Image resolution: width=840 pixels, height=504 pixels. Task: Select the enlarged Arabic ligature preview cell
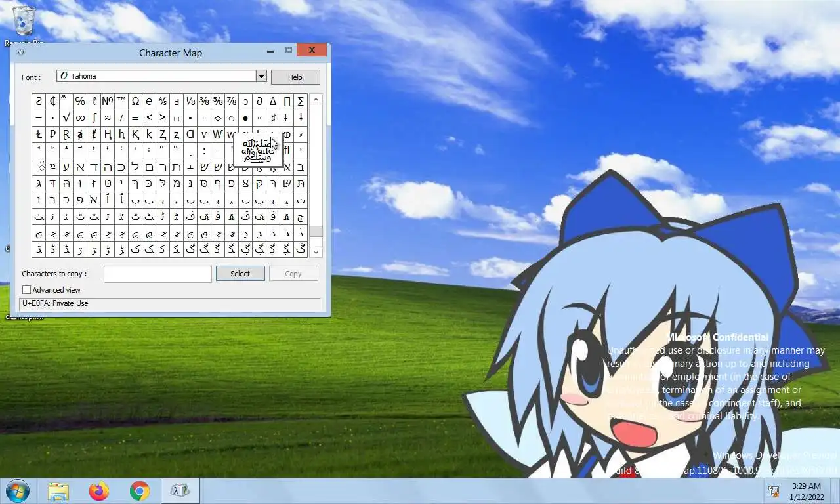click(x=257, y=152)
